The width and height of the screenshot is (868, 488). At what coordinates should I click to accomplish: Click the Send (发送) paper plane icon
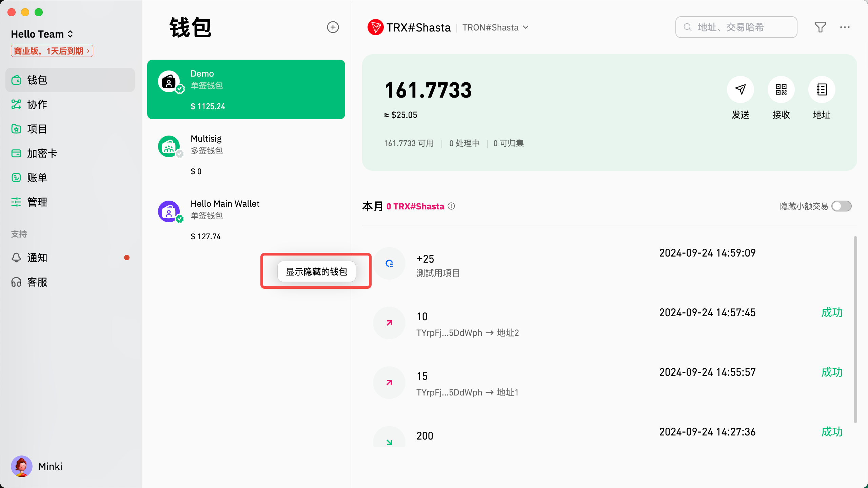[x=740, y=89]
